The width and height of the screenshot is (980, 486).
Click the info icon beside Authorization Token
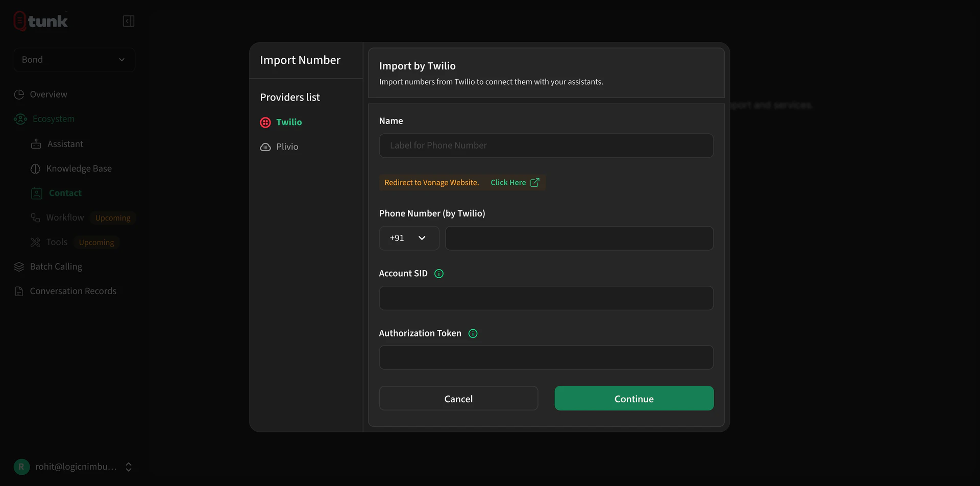(473, 333)
